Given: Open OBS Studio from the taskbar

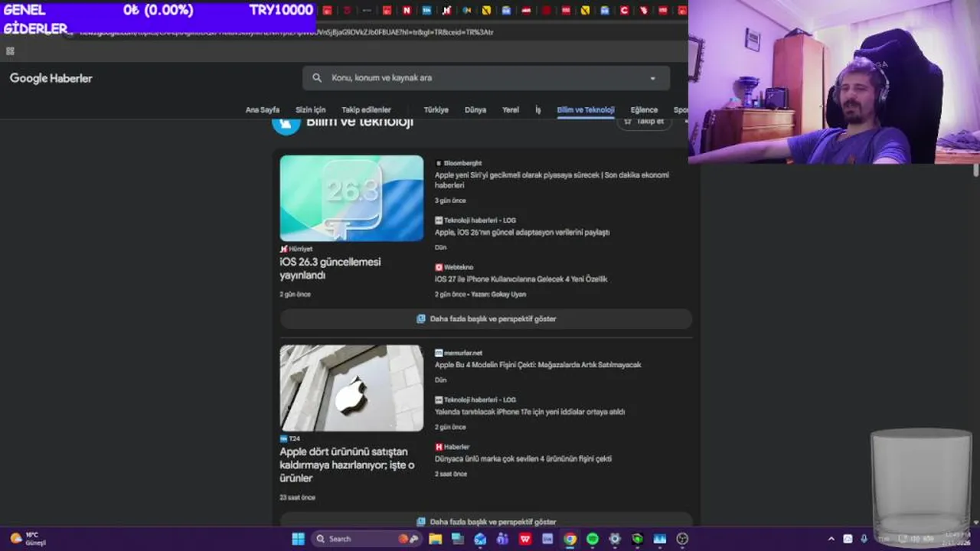Looking at the screenshot, I should tap(682, 539).
